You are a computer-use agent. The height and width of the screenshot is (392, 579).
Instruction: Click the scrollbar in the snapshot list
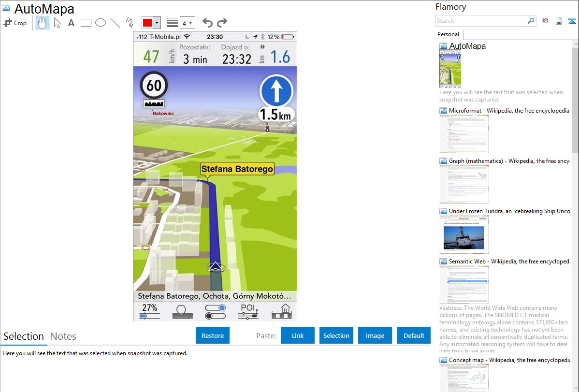(575, 100)
